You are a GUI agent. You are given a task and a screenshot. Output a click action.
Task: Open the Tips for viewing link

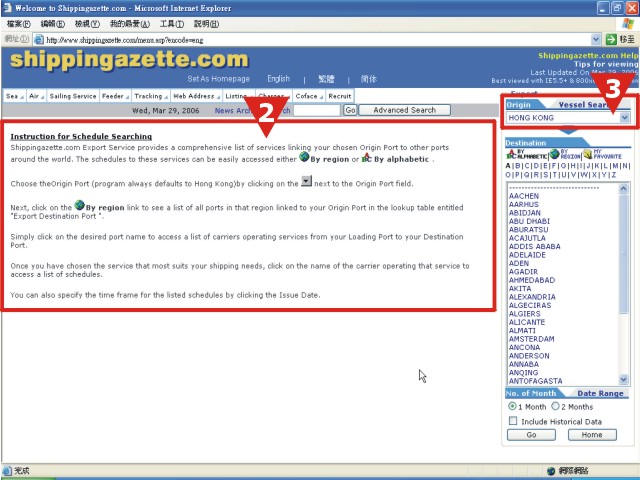coord(606,64)
